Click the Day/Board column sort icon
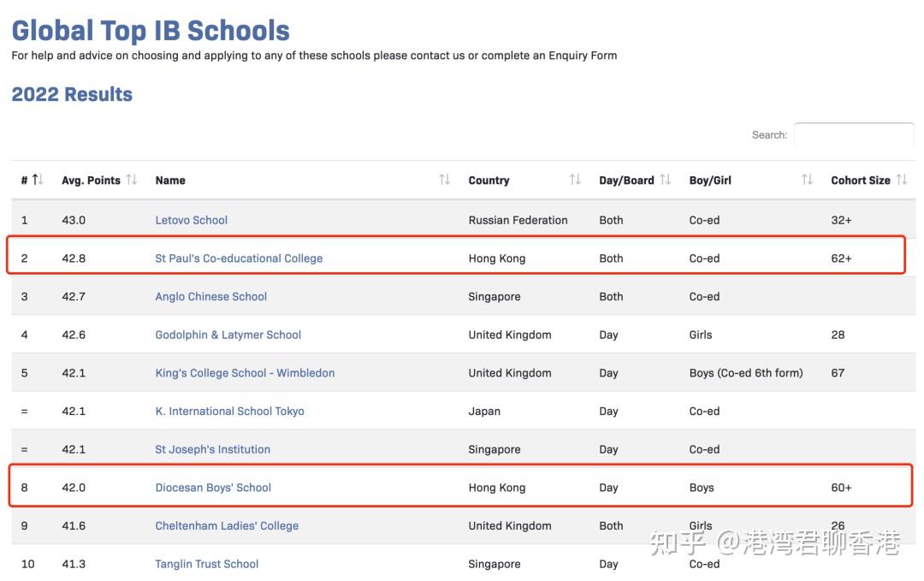Image resolution: width=924 pixels, height=581 pixels. (x=667, y=180)
